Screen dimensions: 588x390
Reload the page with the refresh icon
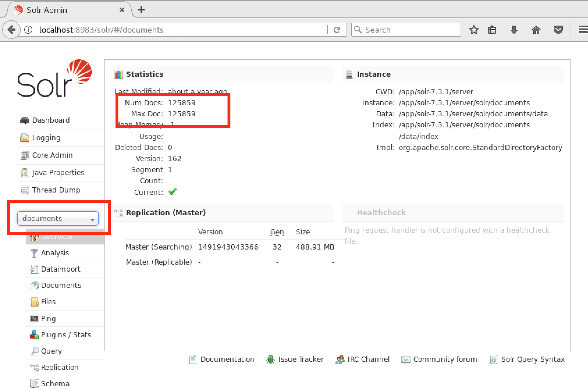point(337,30)
